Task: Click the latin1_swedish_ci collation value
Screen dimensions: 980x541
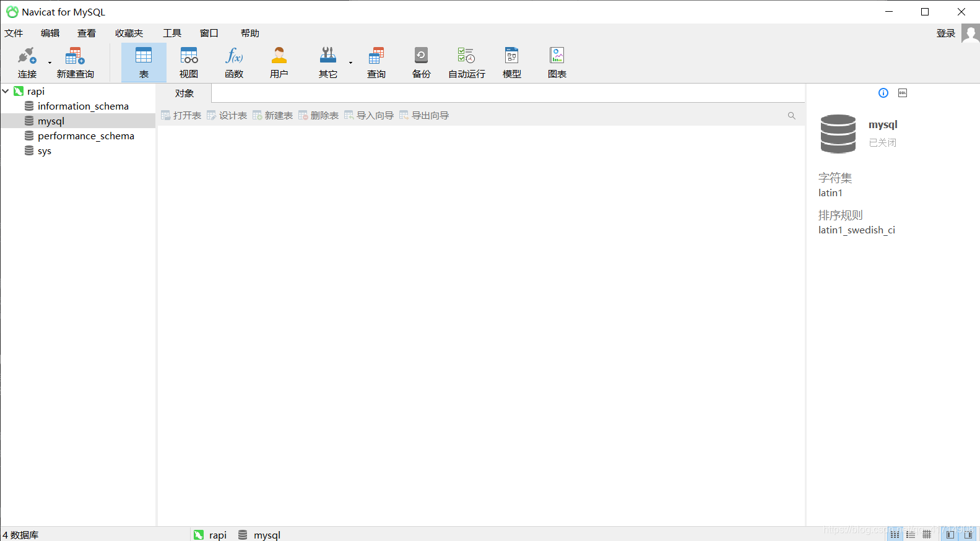Action: click(856, 230)
